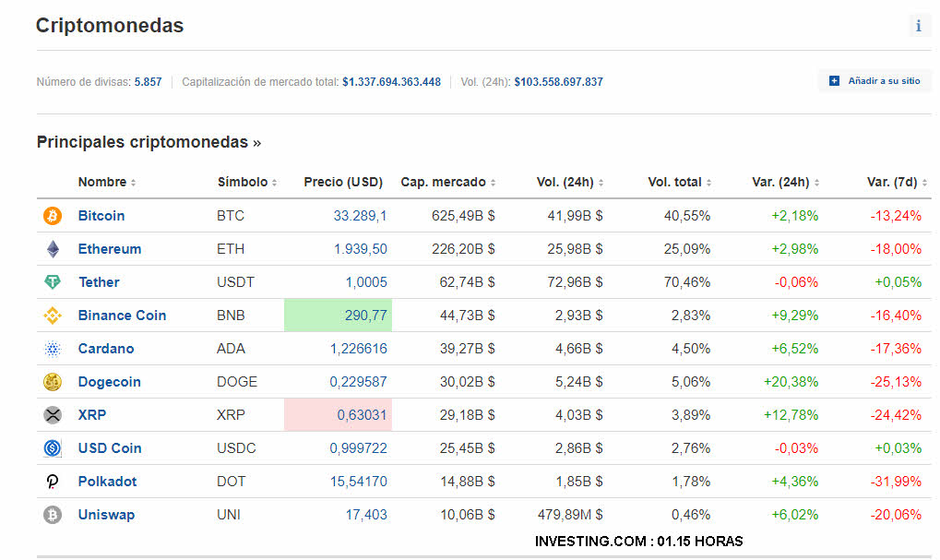
Task: Sort by Vol. (24h) column arrows
Action: [x=601, y=183]
